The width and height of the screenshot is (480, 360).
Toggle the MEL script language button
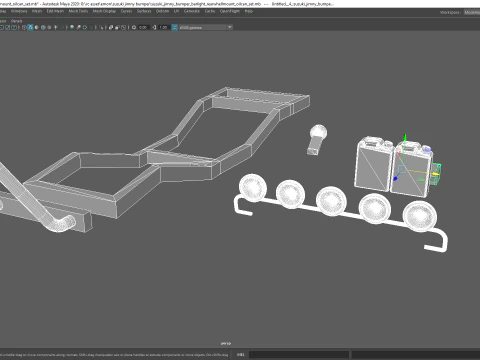point(241,354)
